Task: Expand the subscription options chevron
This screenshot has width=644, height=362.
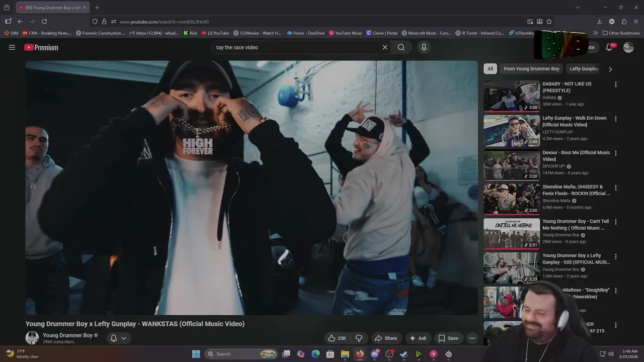Action: tap(124, 338)
